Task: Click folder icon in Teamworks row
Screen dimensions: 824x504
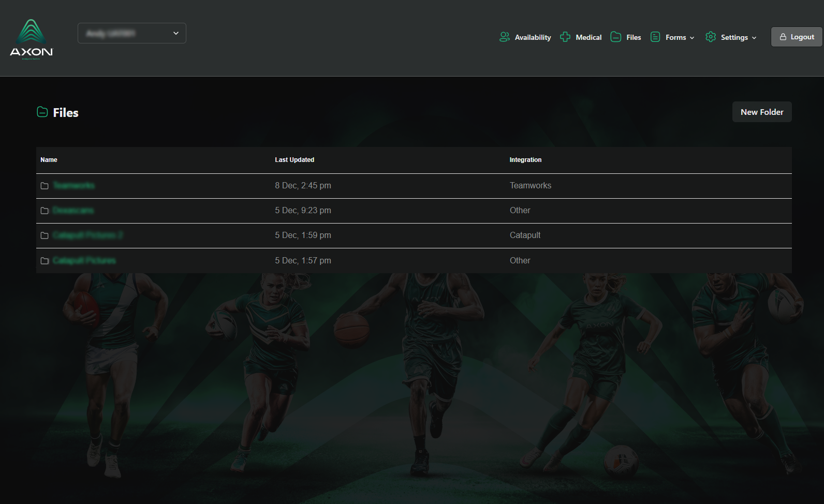Action: (45, 186)
